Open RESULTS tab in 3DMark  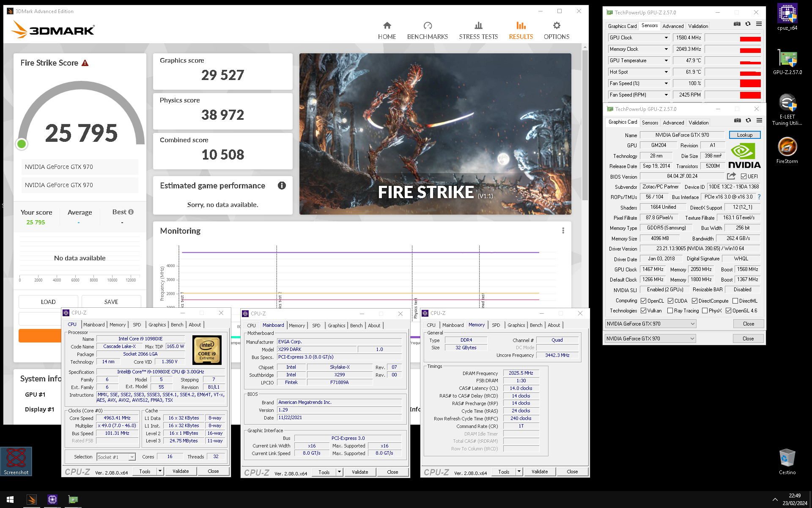521,31
